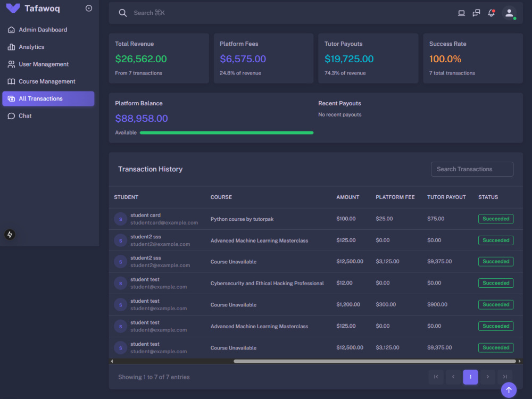This screenshot has width=532, height=399.
Task: Go to last page of transactions
Action: (505, 377)
